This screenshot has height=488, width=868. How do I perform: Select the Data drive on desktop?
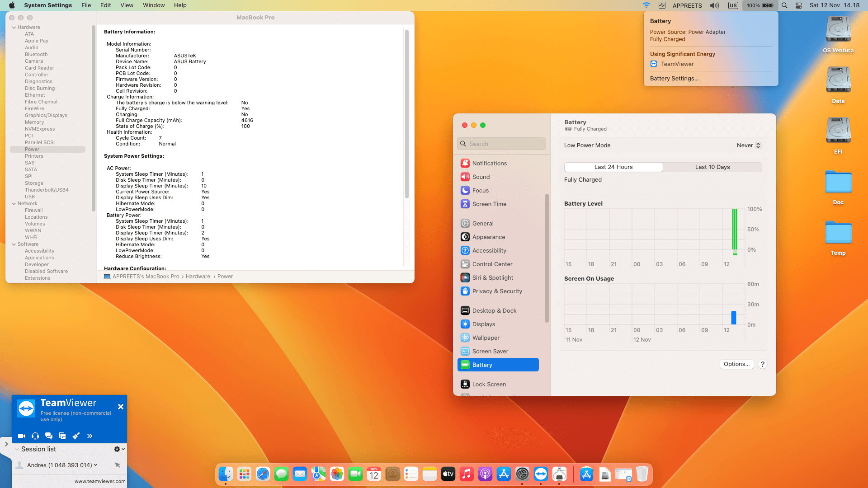[838, 85]
